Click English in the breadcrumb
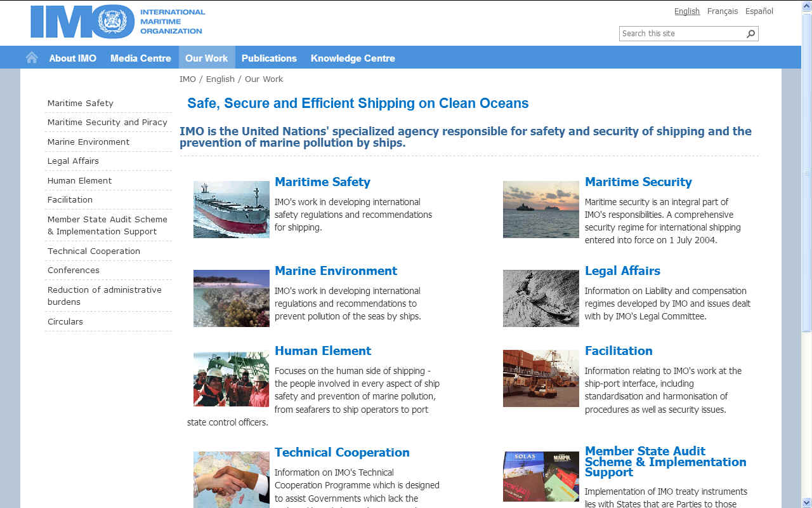 [x=220, y=79]
